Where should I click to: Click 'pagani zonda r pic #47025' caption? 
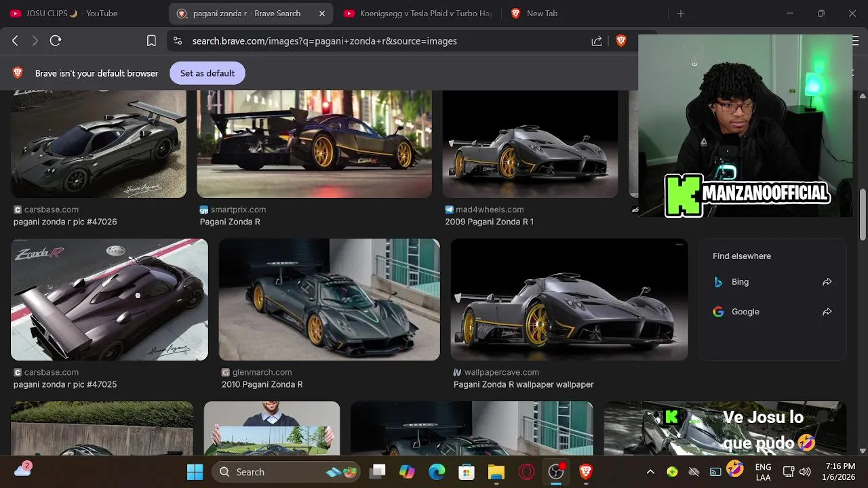point(65,384)
